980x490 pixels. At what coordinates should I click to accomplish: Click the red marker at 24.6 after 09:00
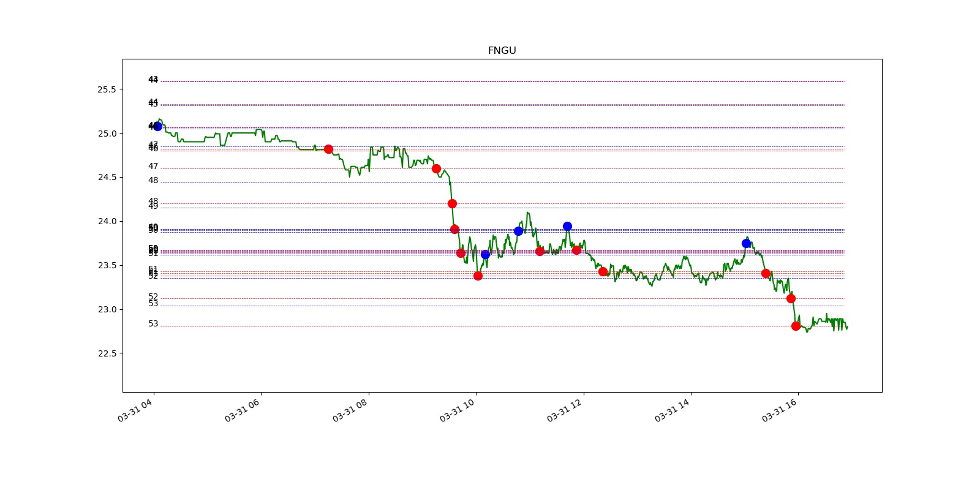pyautogui.click(x=436, y=168)
